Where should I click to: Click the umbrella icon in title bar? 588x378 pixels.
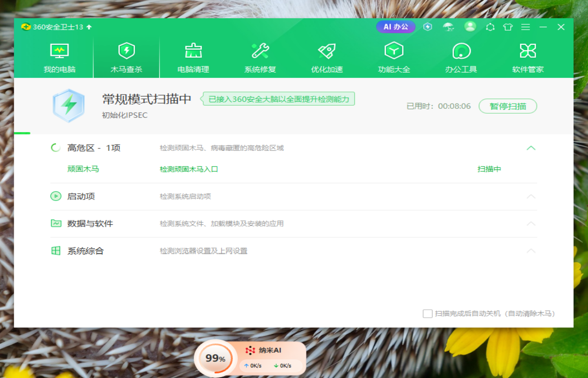(448, 27)
